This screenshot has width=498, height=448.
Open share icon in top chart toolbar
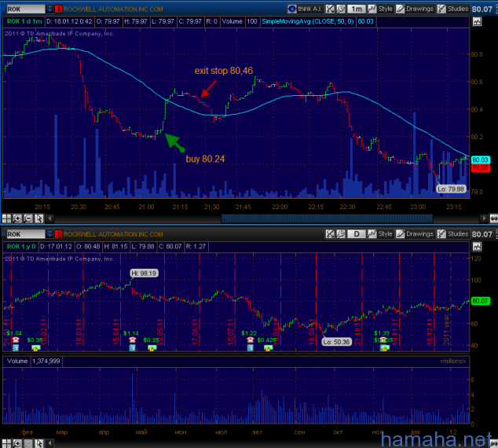coord(330,9)
